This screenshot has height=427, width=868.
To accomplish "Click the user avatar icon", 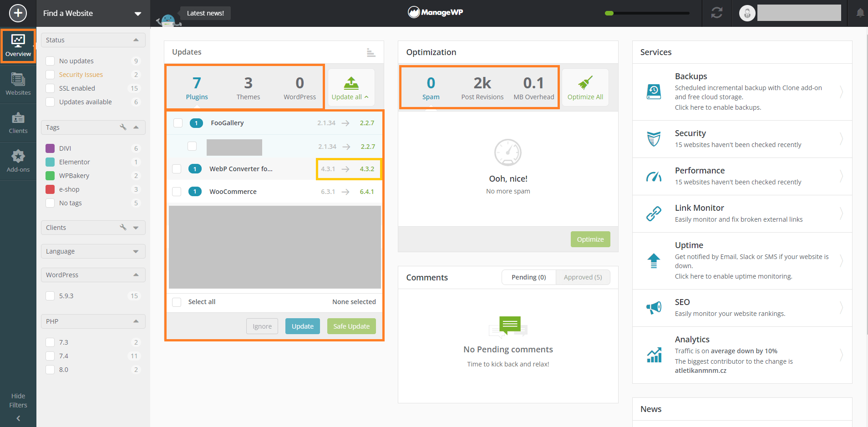I will tap(747, 13).
